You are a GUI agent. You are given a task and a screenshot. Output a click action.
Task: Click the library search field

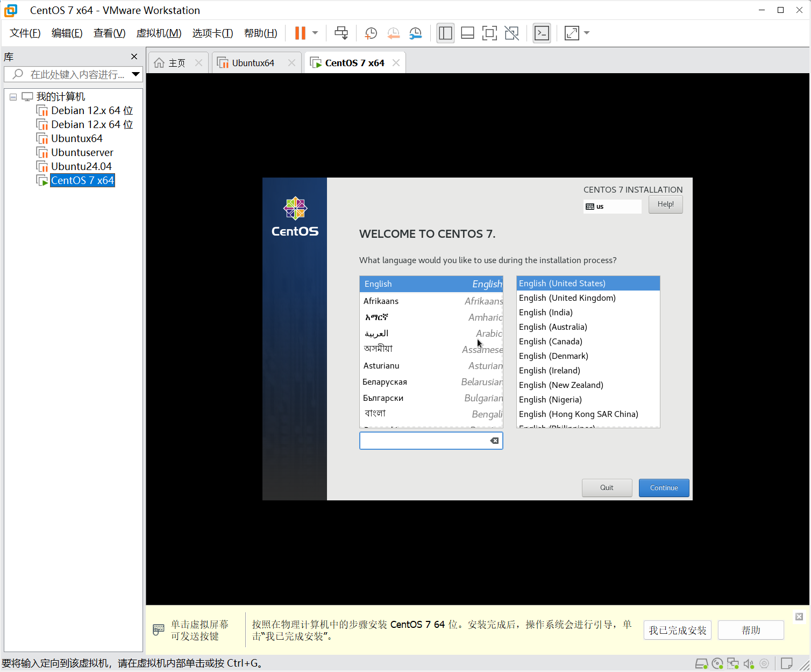point(73,74)
